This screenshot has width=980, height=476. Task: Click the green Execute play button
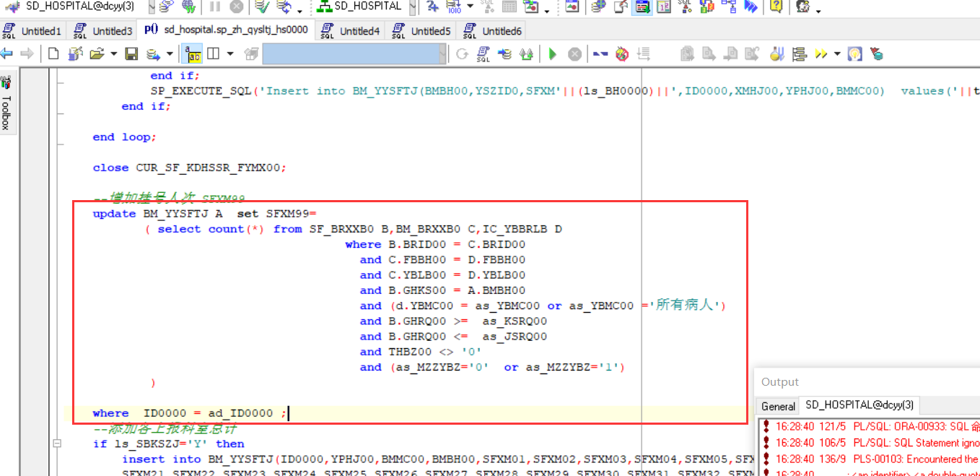pyautogui.click(x=553, y=54)
